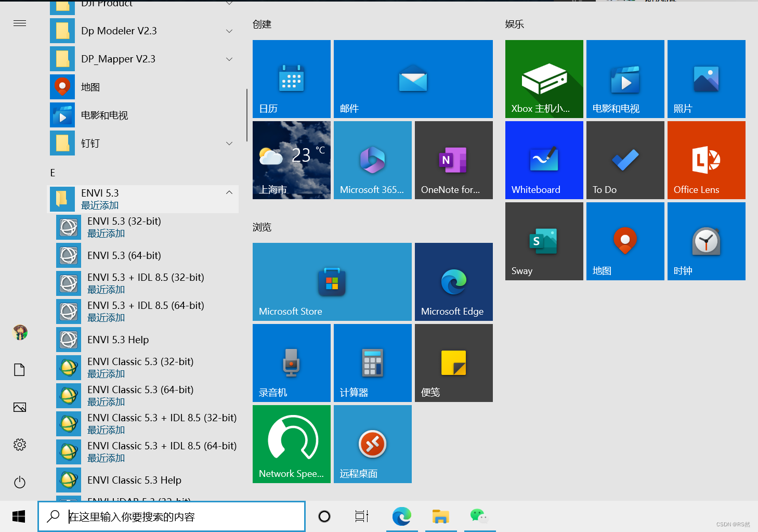Click the Power icon in the sidebar
Screen dimensions: 758x532
(x=20, y=482)
